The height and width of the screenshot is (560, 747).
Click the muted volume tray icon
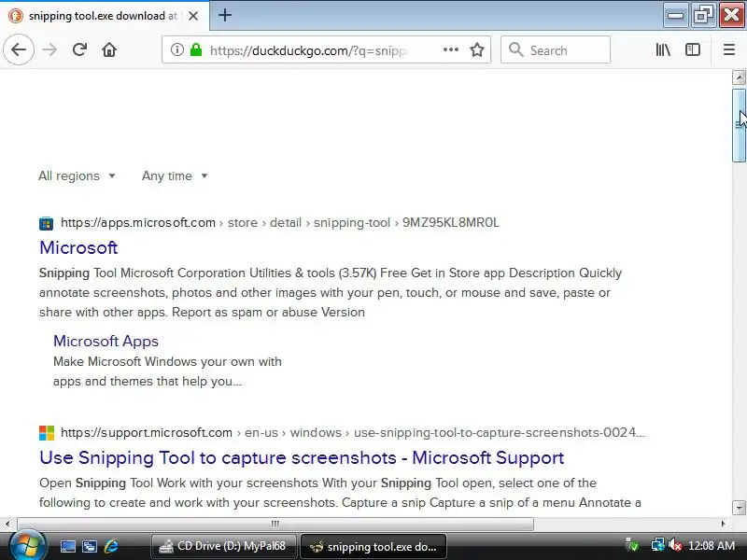[x=674, y=545]
